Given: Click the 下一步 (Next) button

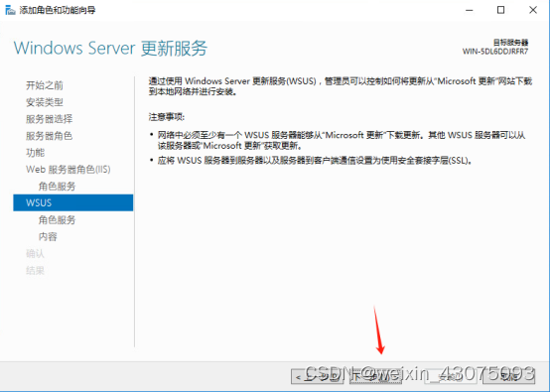Looking at the screenshot, I should tap(375, 376).
